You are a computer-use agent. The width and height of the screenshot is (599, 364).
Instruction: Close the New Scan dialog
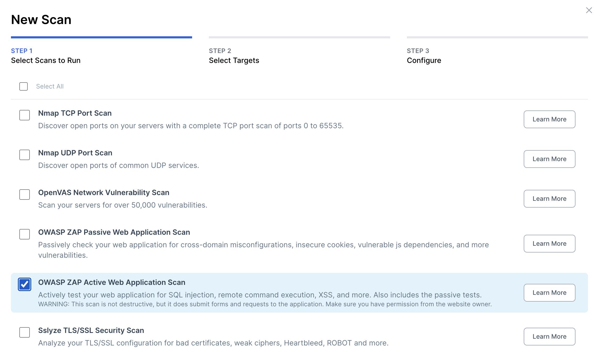589,10
